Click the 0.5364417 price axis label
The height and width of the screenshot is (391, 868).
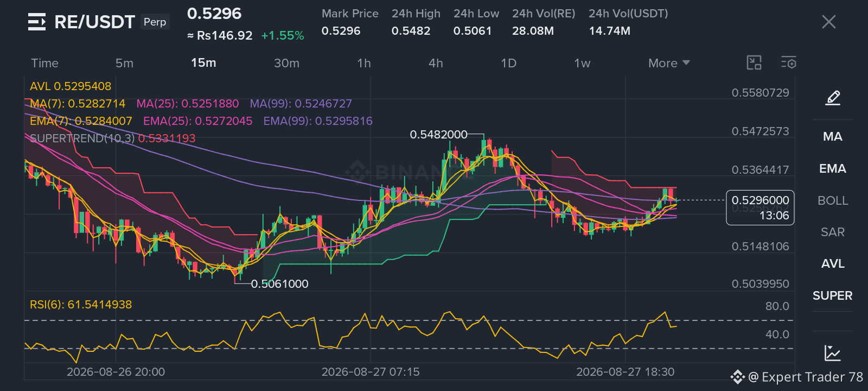(760, 170)
